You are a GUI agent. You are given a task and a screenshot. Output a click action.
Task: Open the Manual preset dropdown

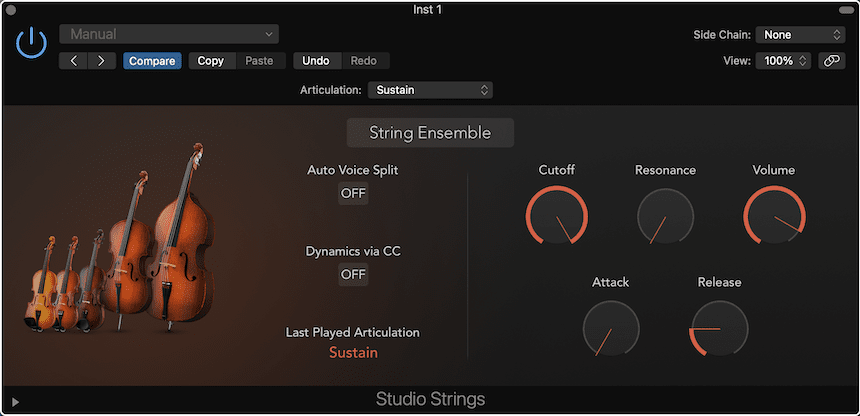(169, 35)
